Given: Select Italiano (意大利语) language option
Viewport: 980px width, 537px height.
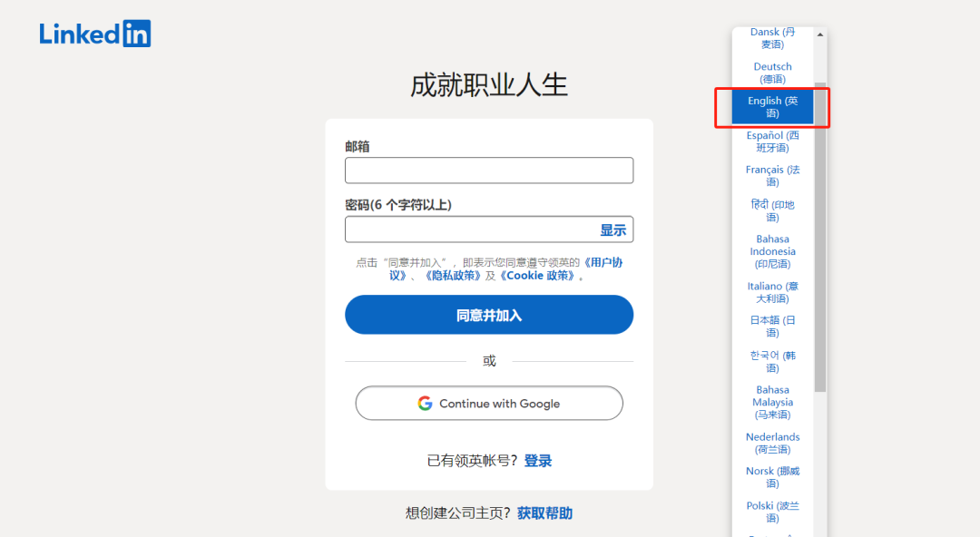Looking at the screenshot, I should point(772,292).
